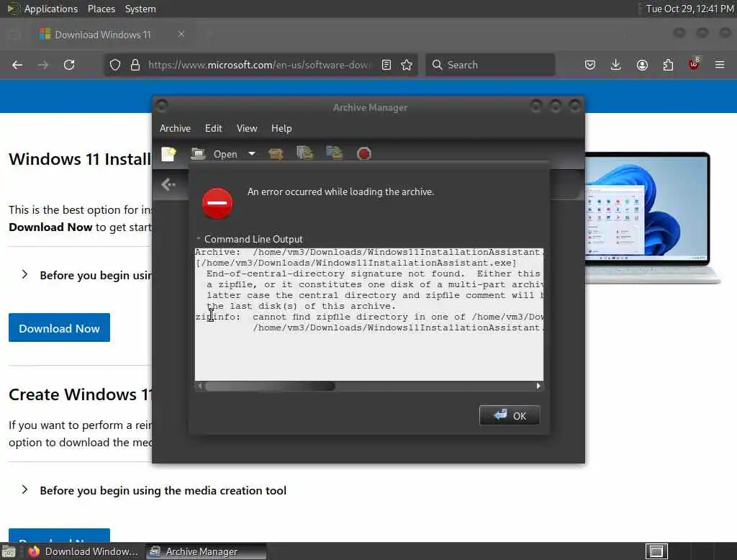Close the Download Windows 11 tab
The image size is (737, 560).
[181, 34]
